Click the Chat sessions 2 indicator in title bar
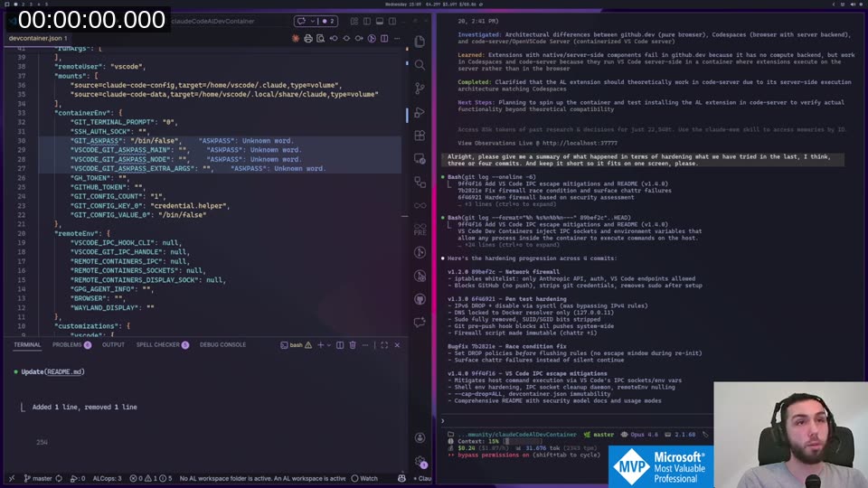The height and width of the screenshot is (488, 868). point(327,21)
